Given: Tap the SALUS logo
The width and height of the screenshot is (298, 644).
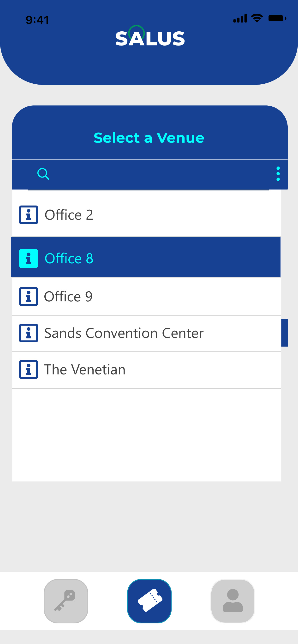Looking at the screenshot, I should coord(150,36).
